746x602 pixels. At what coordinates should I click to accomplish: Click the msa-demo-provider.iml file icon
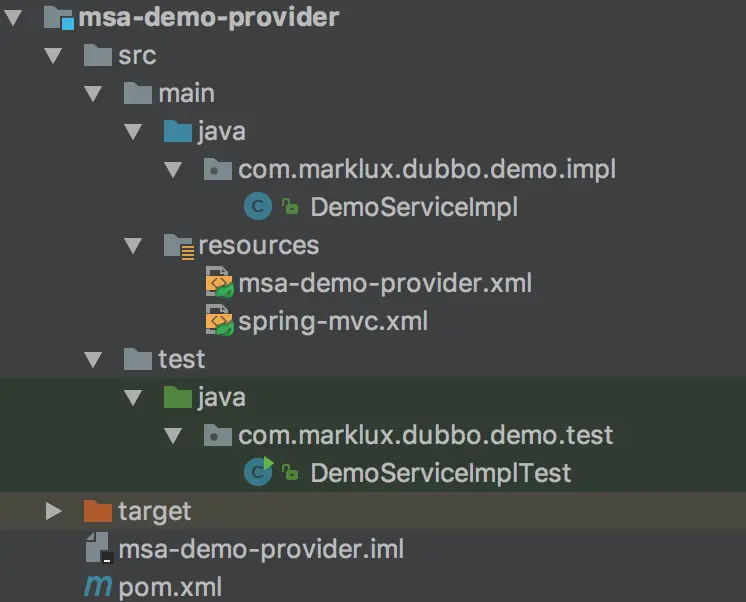[x=99, y=548]
